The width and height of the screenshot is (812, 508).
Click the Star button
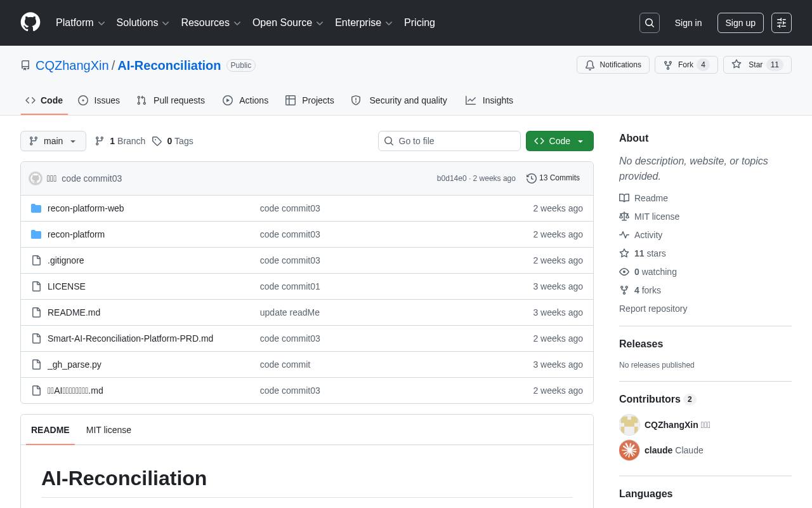pos(757,65)
